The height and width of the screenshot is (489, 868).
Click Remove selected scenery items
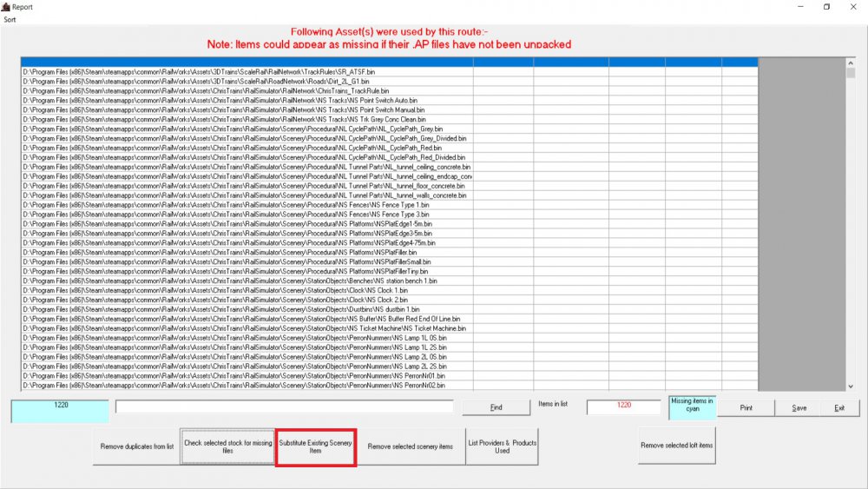tap(410, 446)
